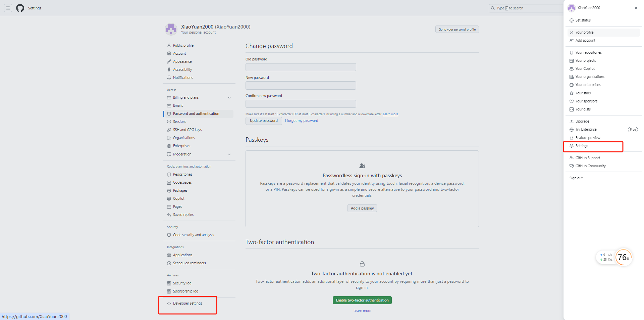The image size is (644, 320).
Task: Follow the I forgot my password link
Action: point(302,121)
